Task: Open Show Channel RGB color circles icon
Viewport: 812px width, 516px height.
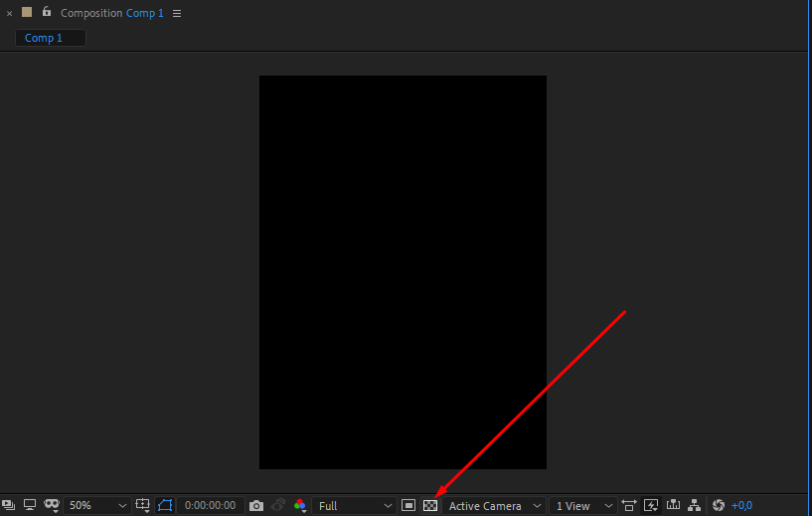Action: point(300,506)
